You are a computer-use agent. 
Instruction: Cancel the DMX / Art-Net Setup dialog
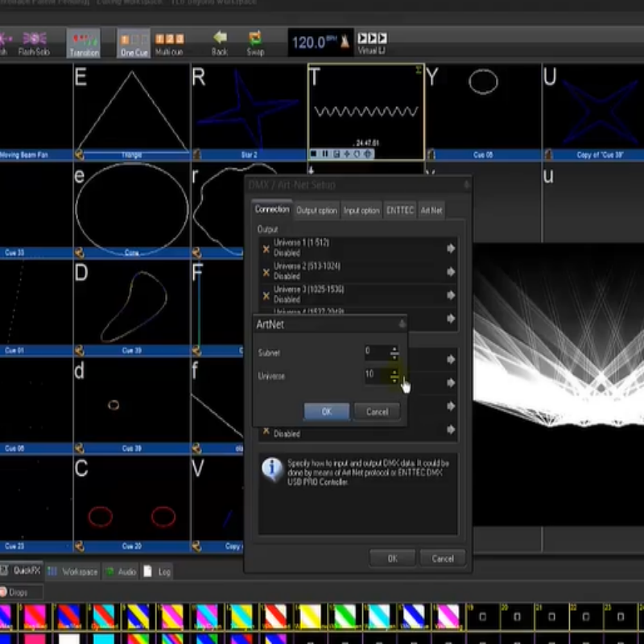click(442, 558)
